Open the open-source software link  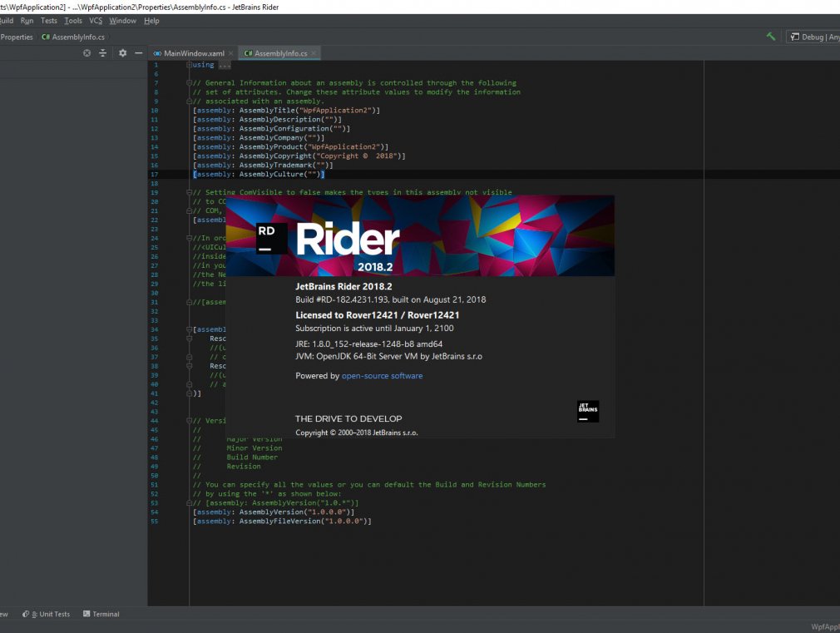[x=382, y=376]
